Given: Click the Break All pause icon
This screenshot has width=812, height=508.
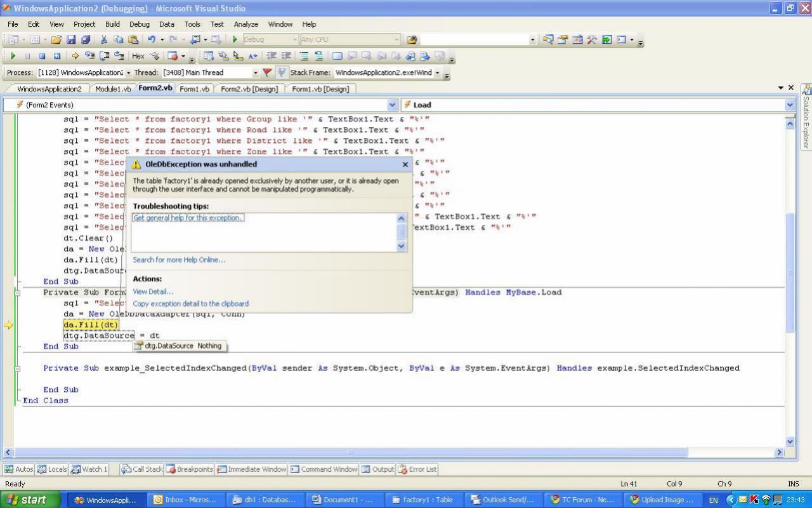Looking at the screenshot, I should click(27, 57).
